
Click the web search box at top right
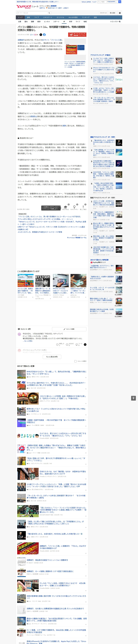pyautogui.click(x=102, y=2)
